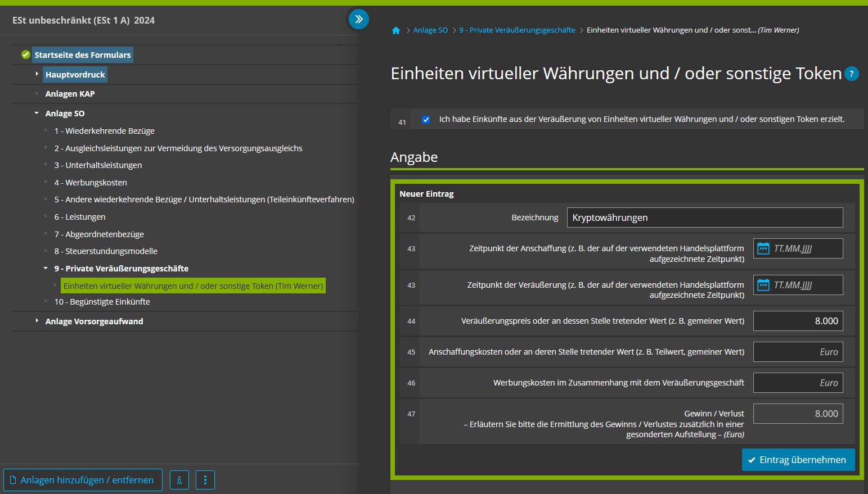Collapse the sidebar with double-chevron button
The image size is (868, 494).
[x=358, y=19]
